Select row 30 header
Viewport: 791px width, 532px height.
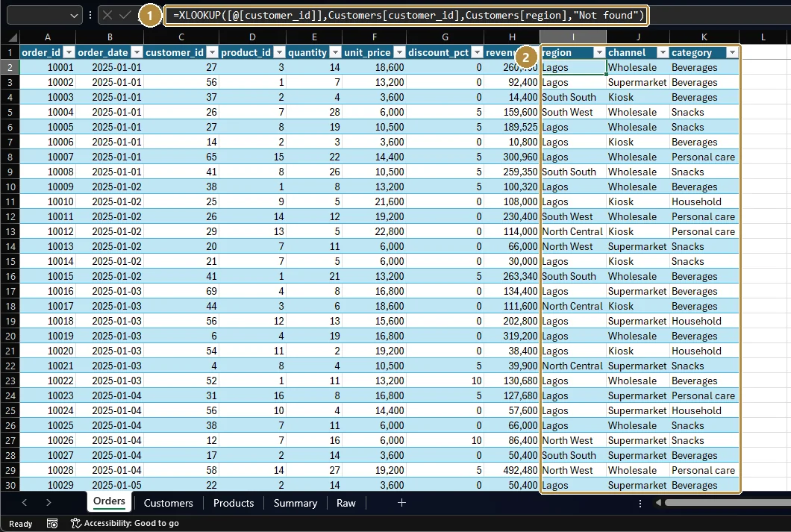[10, 485]
